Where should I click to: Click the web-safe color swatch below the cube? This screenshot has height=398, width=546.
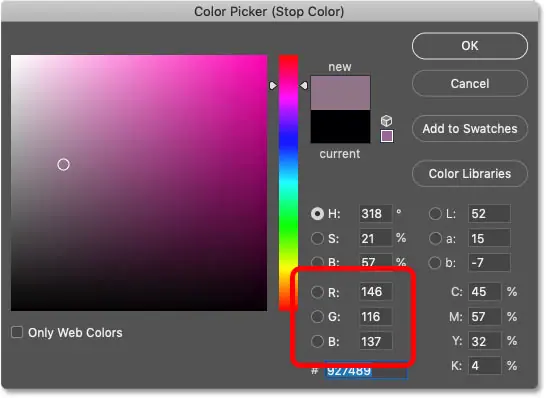[387, 136]
